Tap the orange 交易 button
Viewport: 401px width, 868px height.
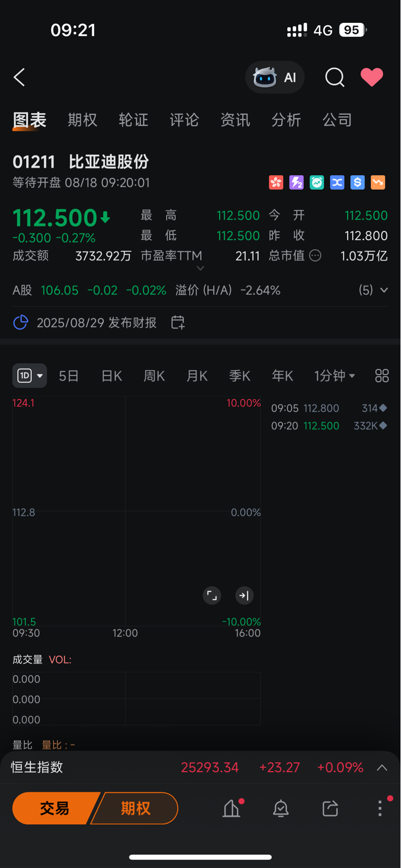(x=55, y=808)
